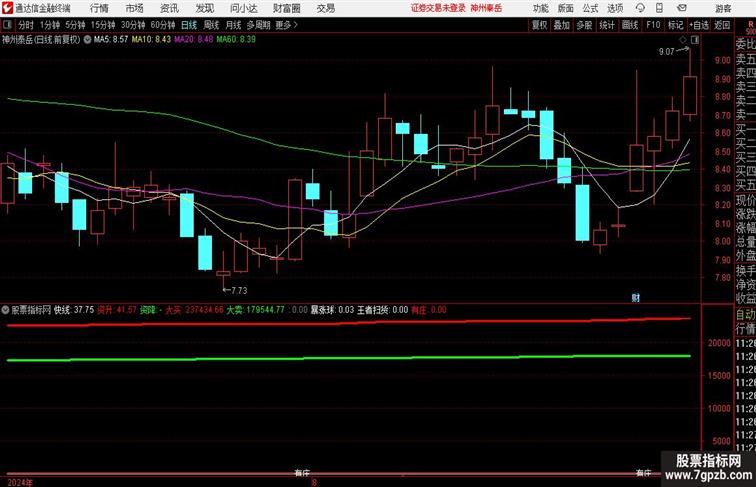Switch to the 周线 weekly tab
Screen dimensions: 756x487
(x=211, y=25)
